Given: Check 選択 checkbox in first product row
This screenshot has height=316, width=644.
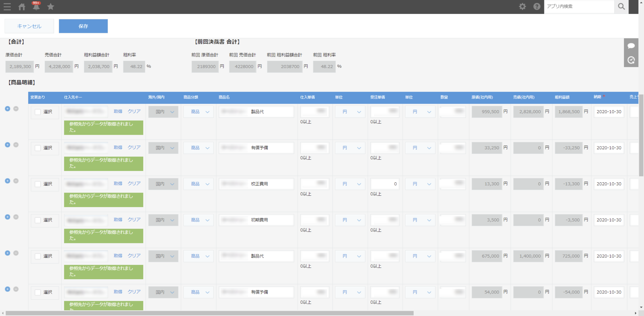Looking at the screenshot, I should (38, 112).
